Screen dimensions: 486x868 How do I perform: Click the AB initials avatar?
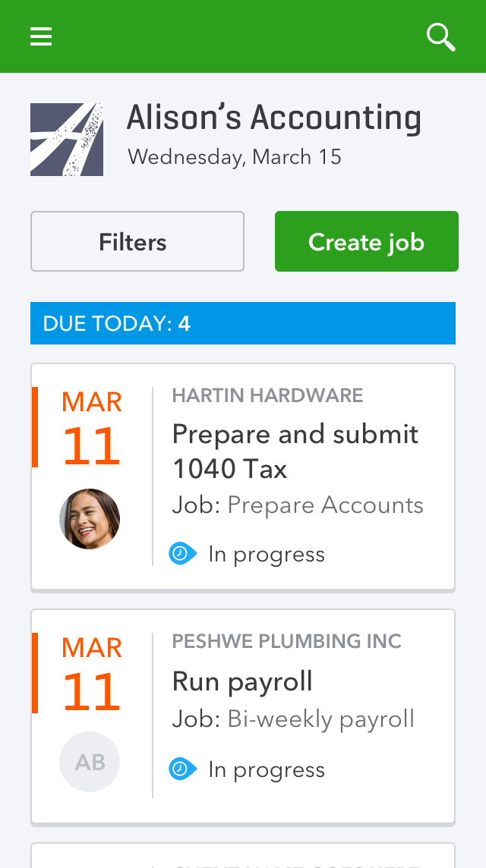point(90,762)
